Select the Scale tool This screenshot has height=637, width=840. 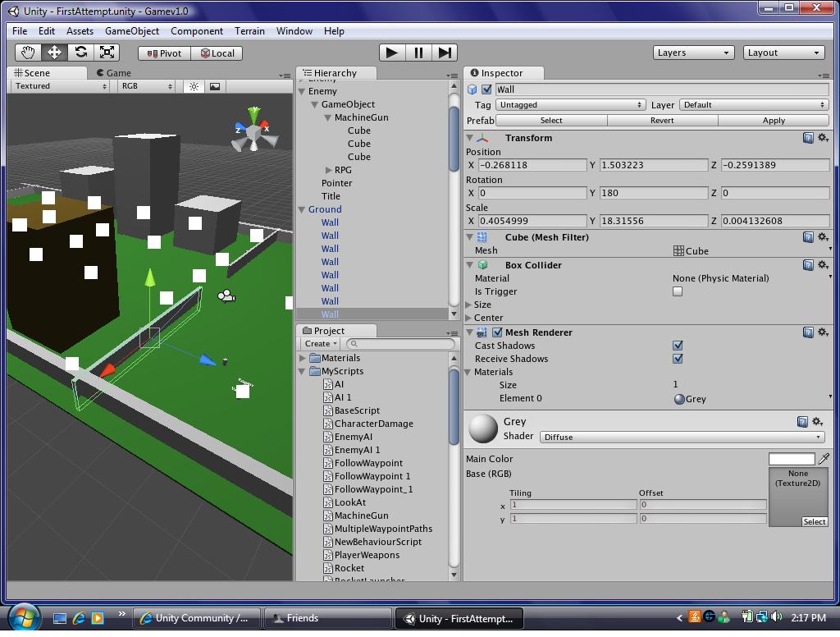click(x=107, y=53)
